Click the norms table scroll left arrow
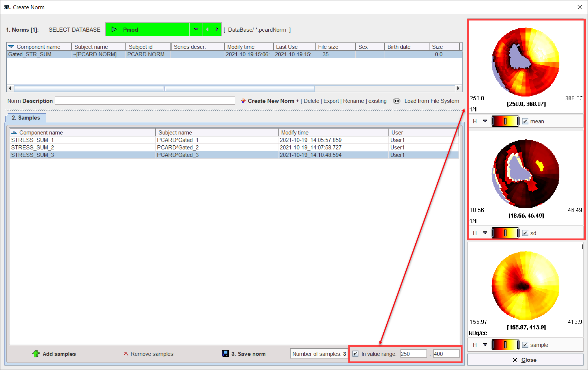 [x=10, y=88]
